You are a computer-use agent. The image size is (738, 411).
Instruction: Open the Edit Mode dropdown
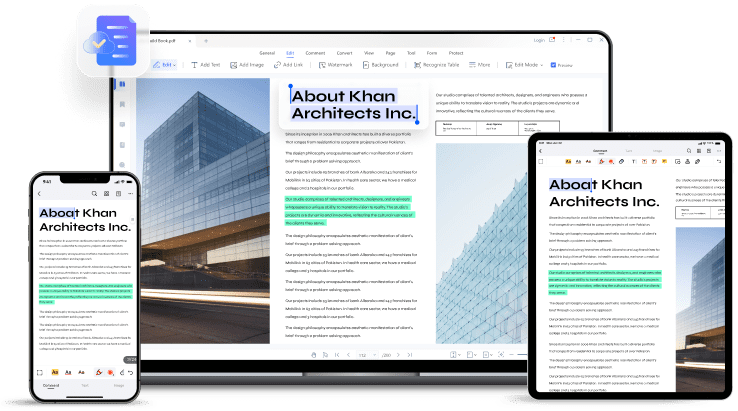[x=523, y=64]
